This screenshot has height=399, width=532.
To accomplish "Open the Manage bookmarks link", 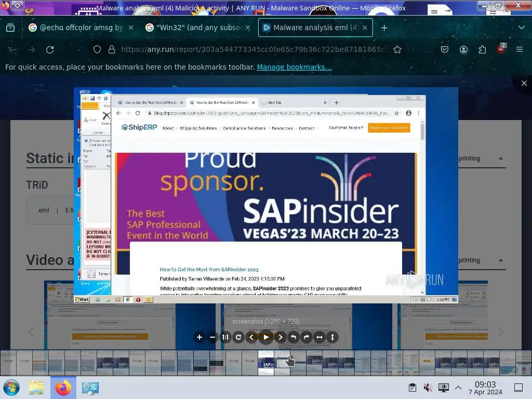I will pyautogui.click(x=294, y=67).
